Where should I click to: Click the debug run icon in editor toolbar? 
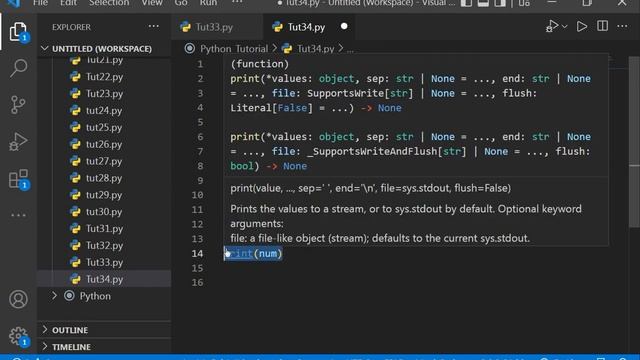click(552, 27)
